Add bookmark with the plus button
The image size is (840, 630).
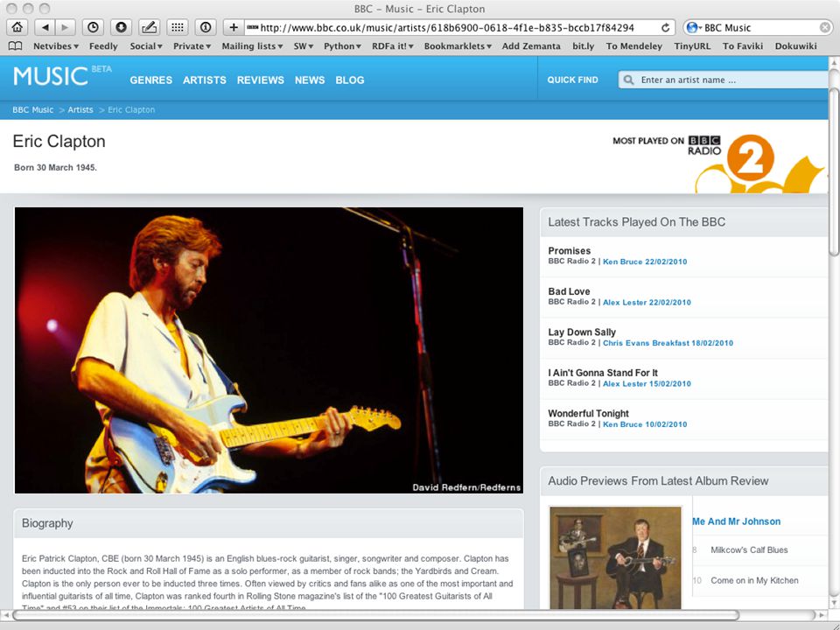click(x=234, y=27)
